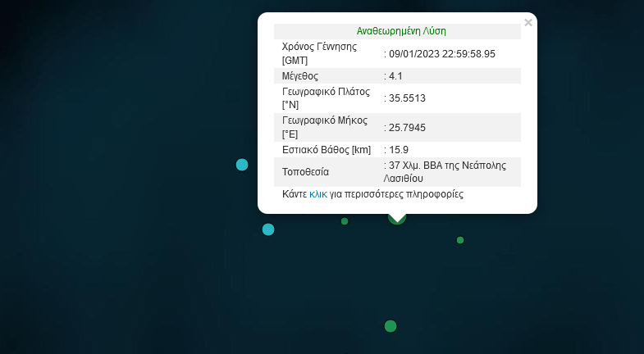Click the "Γεωγραφικό Πλάτος" label
The width and height of the screenshot is (644, 354).
click(327, 92)
